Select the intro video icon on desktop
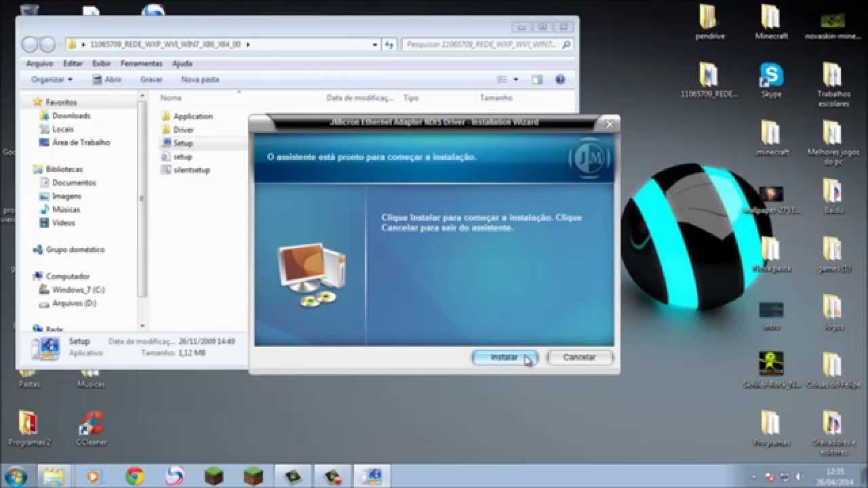The image size is (868, 488). tap(772, 316)
